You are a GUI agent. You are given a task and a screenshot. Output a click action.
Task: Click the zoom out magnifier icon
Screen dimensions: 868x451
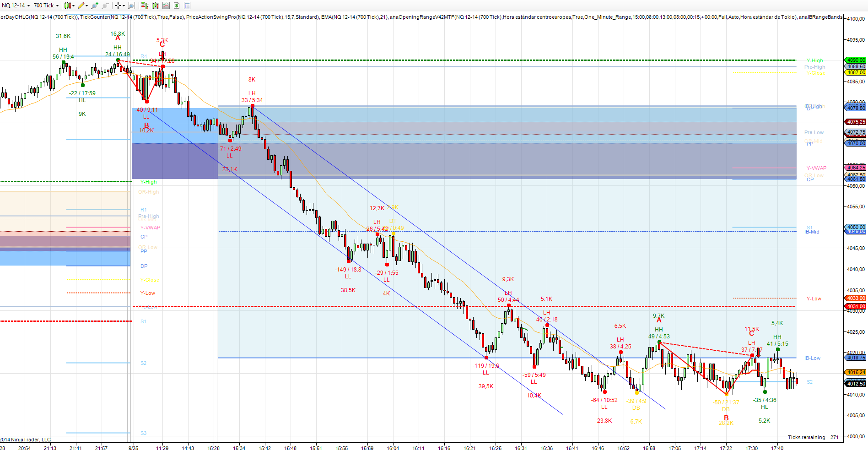pyautogui.click(x=105, y=5)
